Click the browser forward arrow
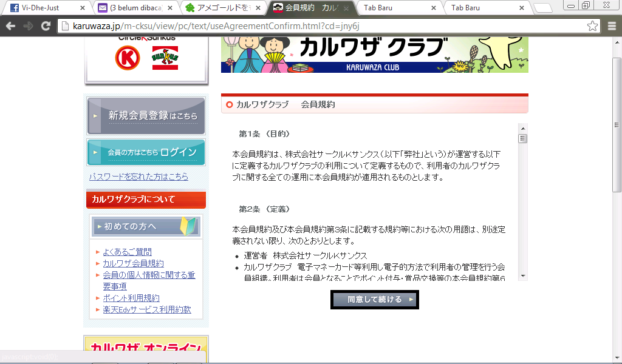The image size is (622, 364). (x=28, y=26)
